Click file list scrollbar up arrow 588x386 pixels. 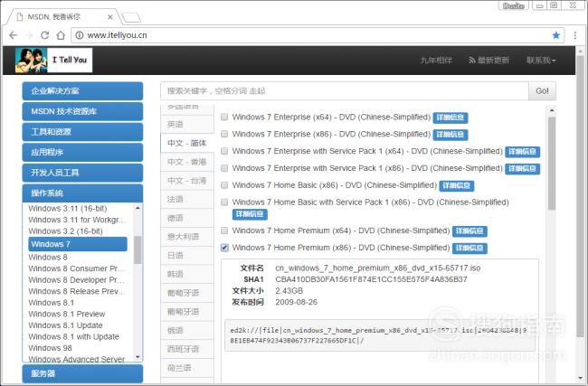click(x=552, y=110)
